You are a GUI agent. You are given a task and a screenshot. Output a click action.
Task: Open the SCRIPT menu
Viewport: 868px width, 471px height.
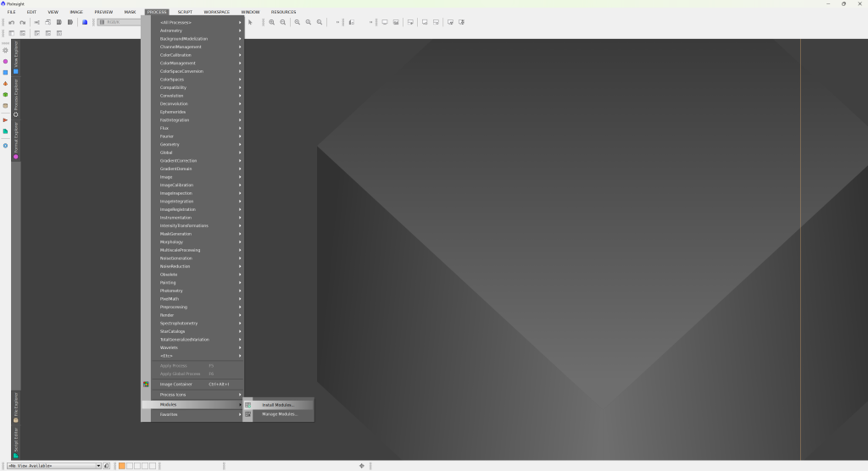[x=185, y=12]
